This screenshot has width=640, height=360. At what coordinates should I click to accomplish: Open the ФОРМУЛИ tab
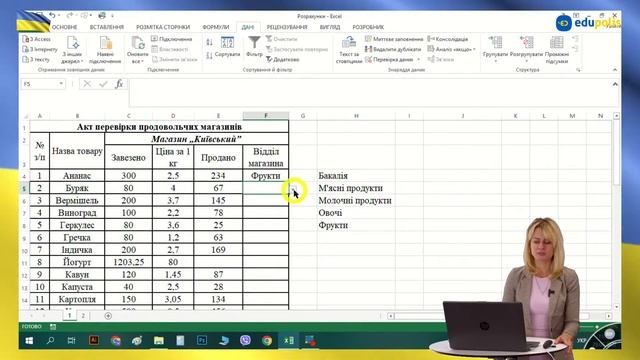click(x=216, y=27)
